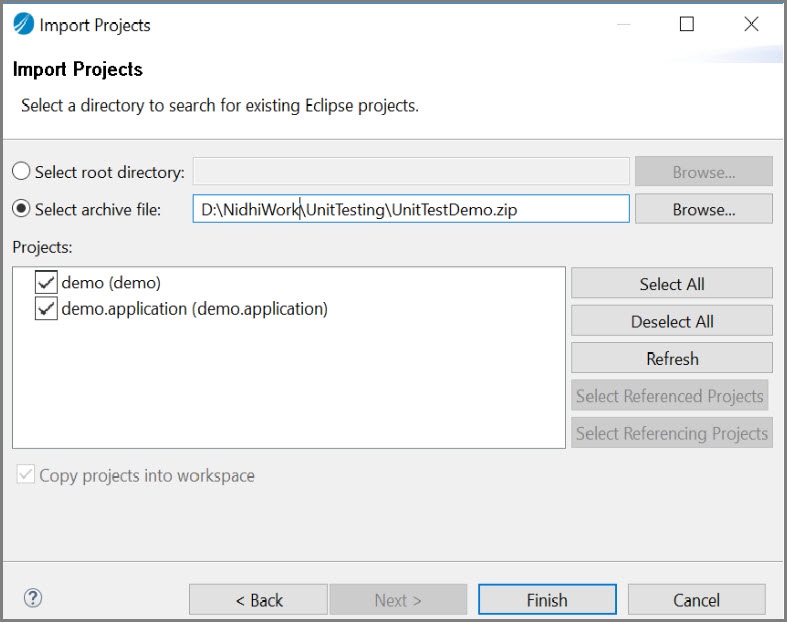Click Select Referencing Projects button
Image resolution: width=787 pixels, height=622 pixels.
coord(672,433)
